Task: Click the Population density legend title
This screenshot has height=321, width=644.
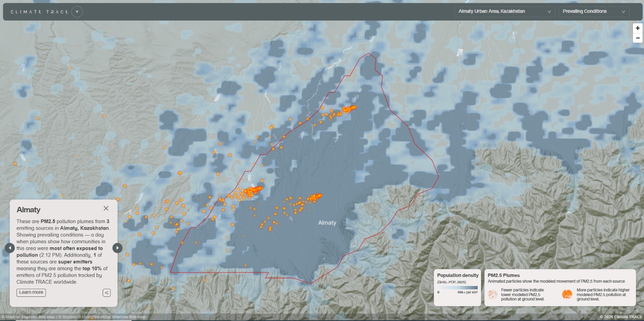Action: click(458, 275)
